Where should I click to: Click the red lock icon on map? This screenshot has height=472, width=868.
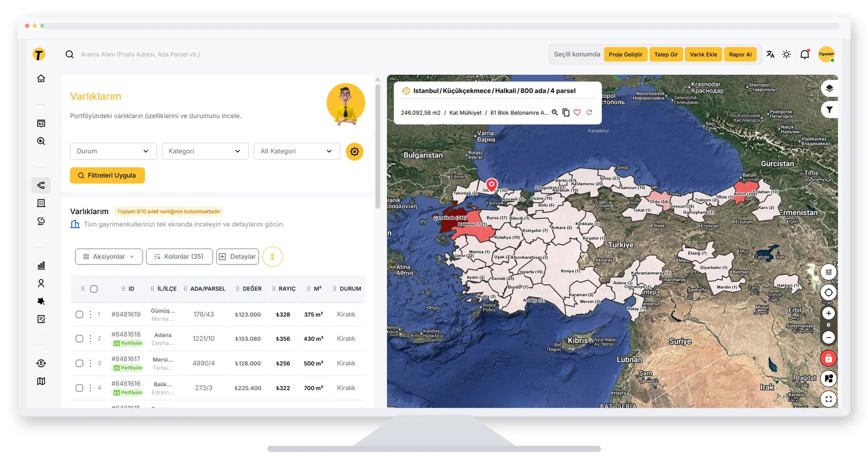(828, 358)
